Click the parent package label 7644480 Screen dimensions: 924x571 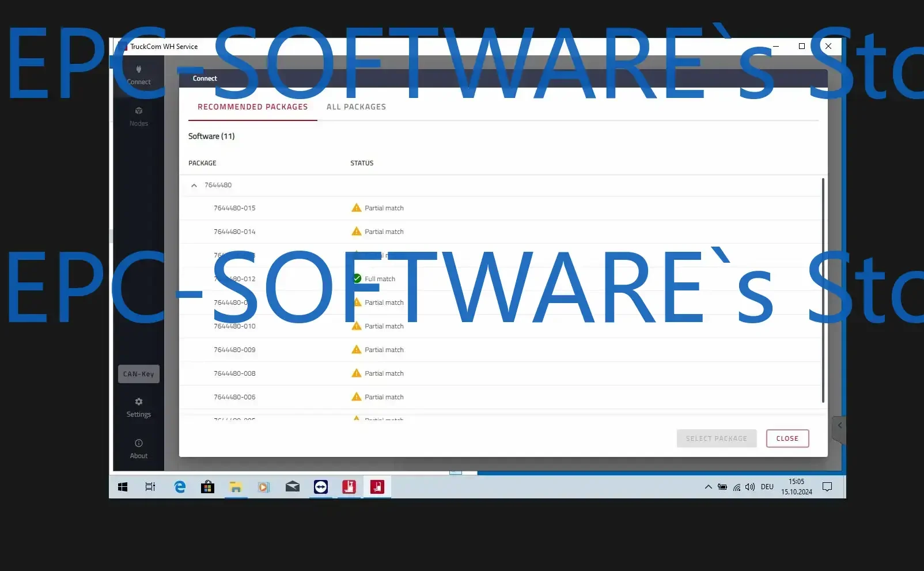[x=218, y=185]
